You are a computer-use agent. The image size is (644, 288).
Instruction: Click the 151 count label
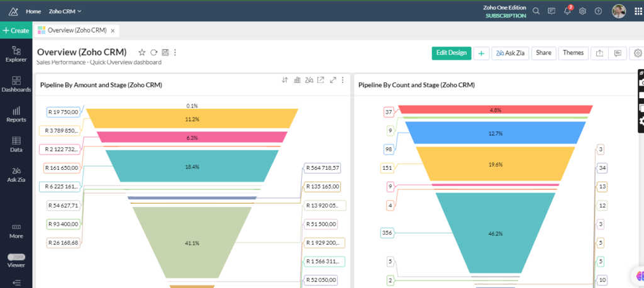(387, 168)
